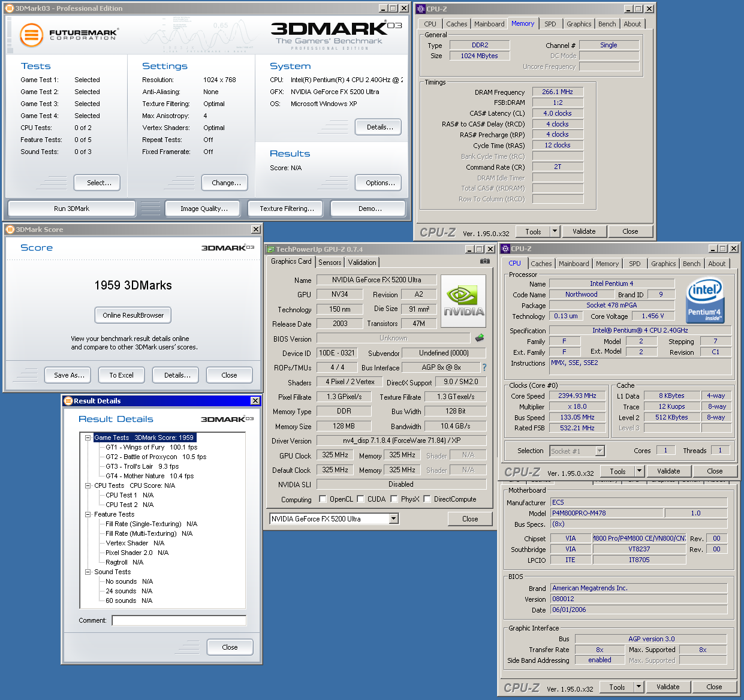
Task: Collapse the CPU Tests tree node
Action: [88, 485]
